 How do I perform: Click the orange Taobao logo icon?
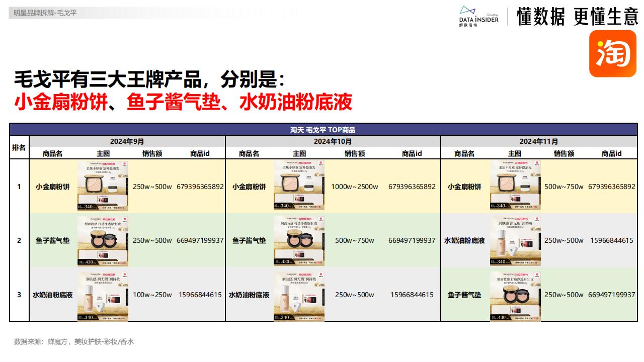tap(613, 53)
